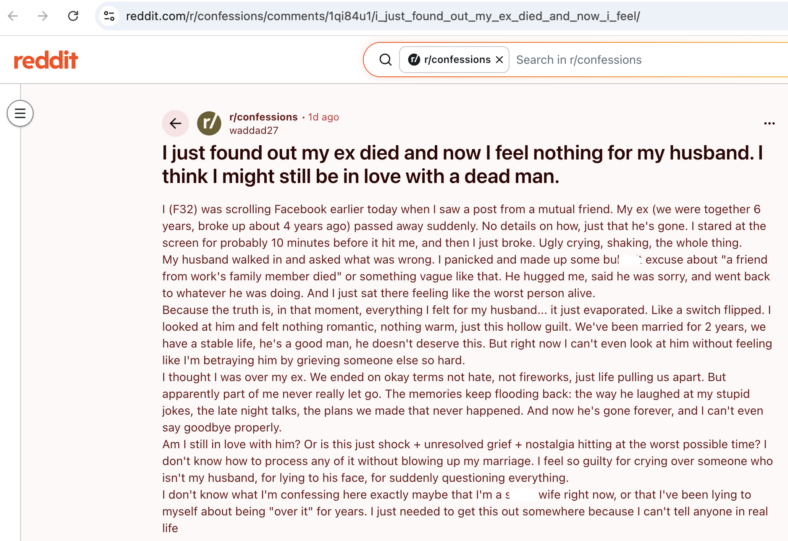The image size is (788, 541).
Task: Click the 1d ago timestamp
Action: point(324,117)
